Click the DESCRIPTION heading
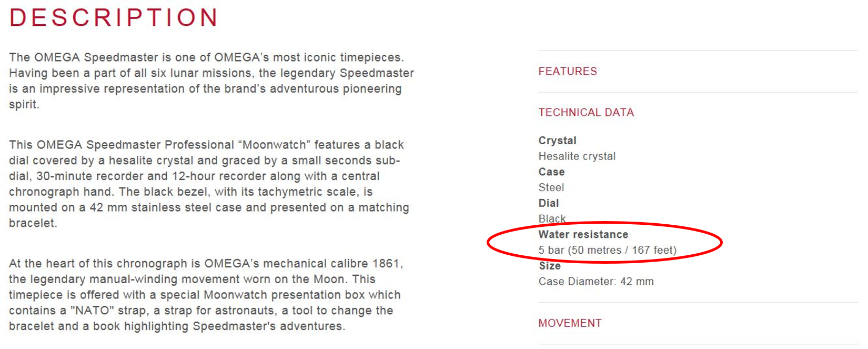Image resolution: width=868 pixels, height=349 pixels. tap(114, 17)
